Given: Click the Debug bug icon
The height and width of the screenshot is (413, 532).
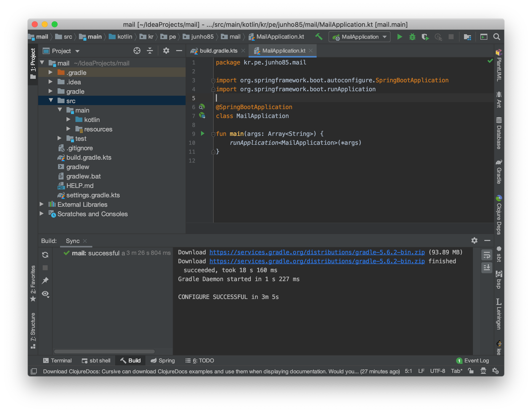Looking at the screenshot, I should pos(412,37).
